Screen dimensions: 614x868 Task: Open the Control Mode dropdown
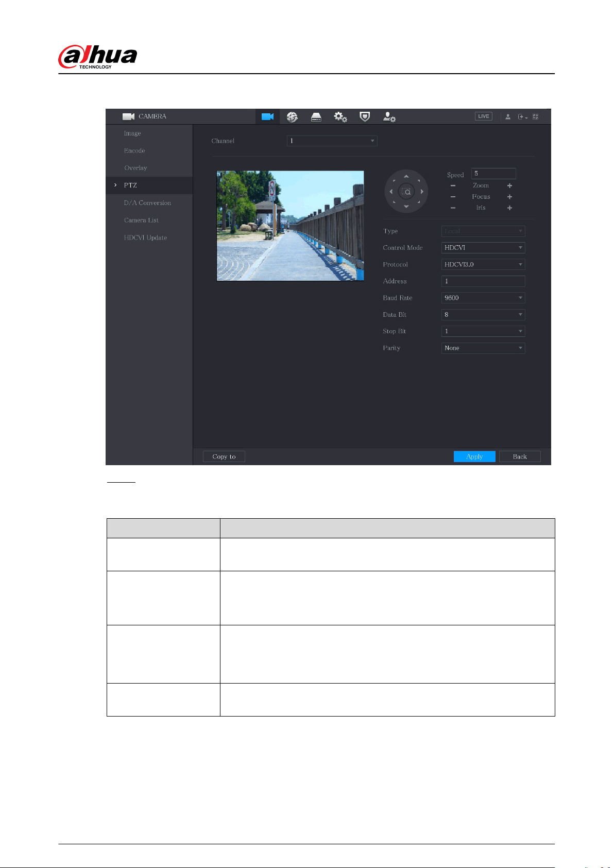[x=483, y=248]
